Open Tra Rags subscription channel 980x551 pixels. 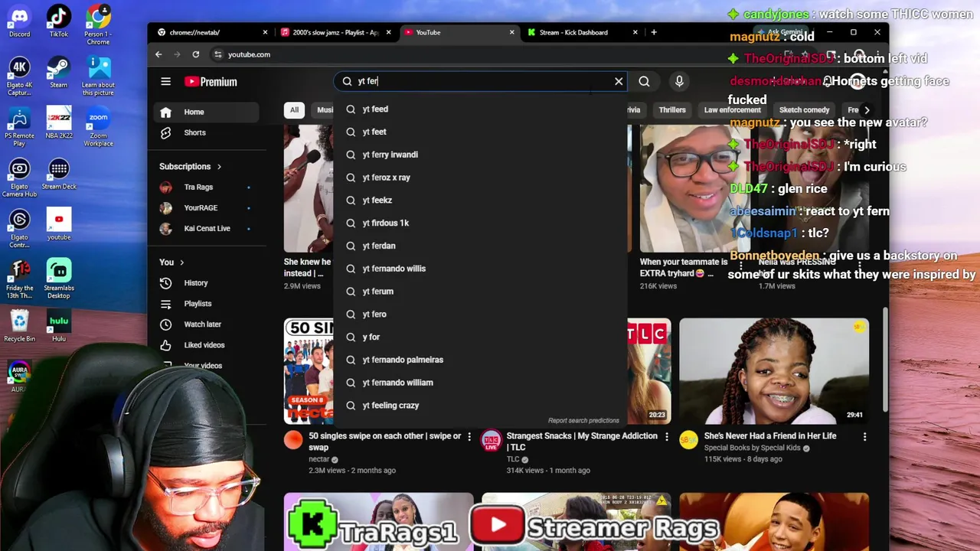pos(206,187)
